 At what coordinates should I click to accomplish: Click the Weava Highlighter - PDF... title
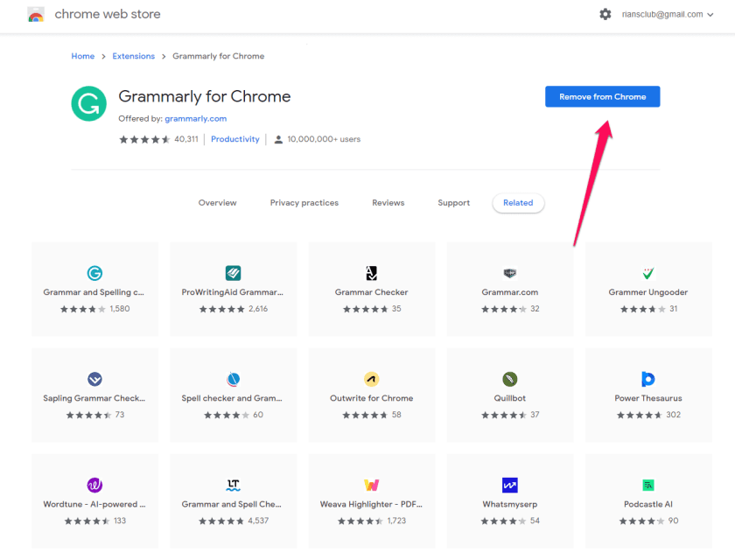pyautogui.click(x=371, y=504)
